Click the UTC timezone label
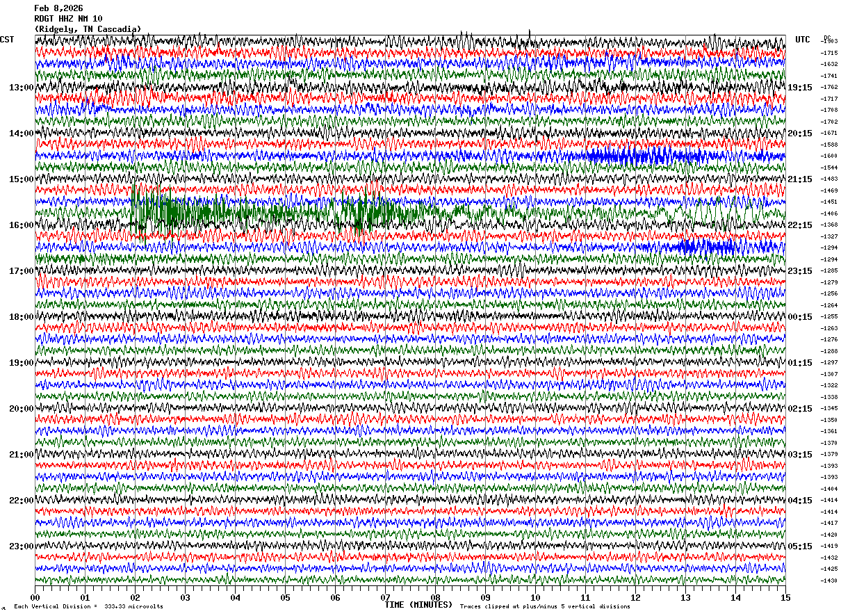This screenshot has width=841, height=616. click(803, 40)
